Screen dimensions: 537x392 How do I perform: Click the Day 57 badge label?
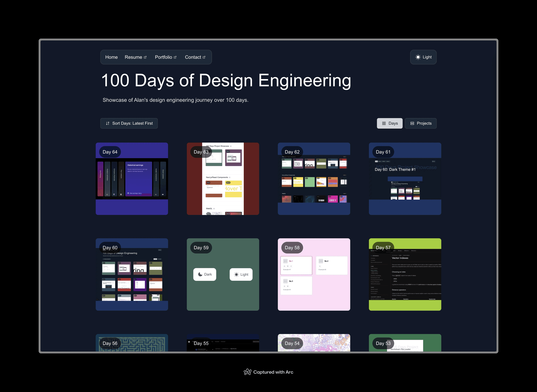pos(383,248)
